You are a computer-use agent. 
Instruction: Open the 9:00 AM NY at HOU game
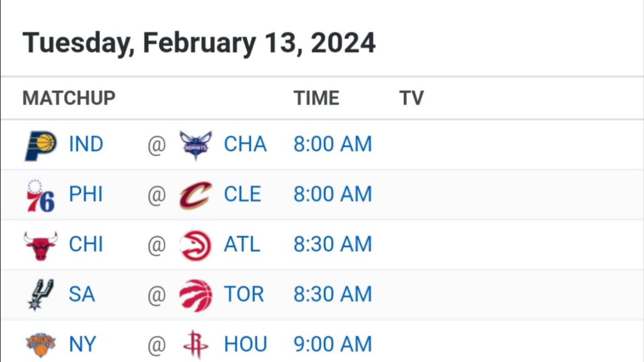point(333,344)
